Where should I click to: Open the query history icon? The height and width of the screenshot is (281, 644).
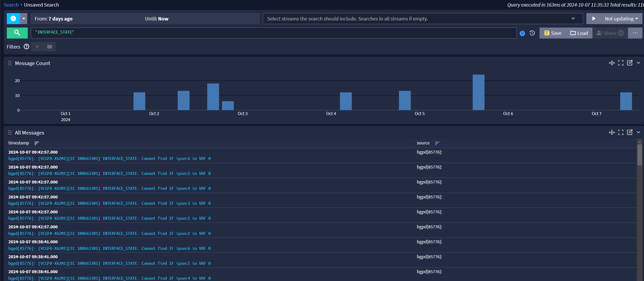click(x=532, y=33)
